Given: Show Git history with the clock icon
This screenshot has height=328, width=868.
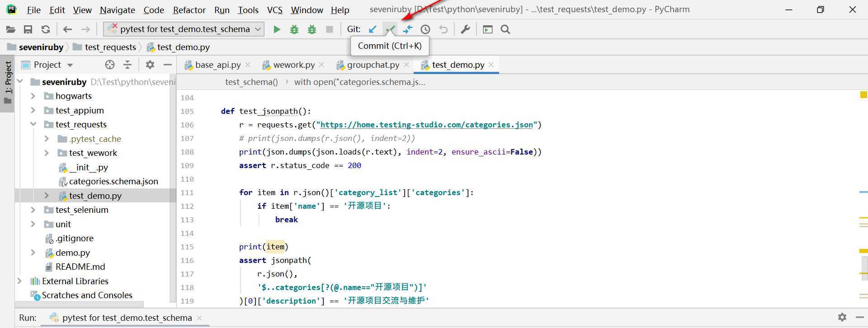Looking at the screenshot, I should tap(425, 29).
